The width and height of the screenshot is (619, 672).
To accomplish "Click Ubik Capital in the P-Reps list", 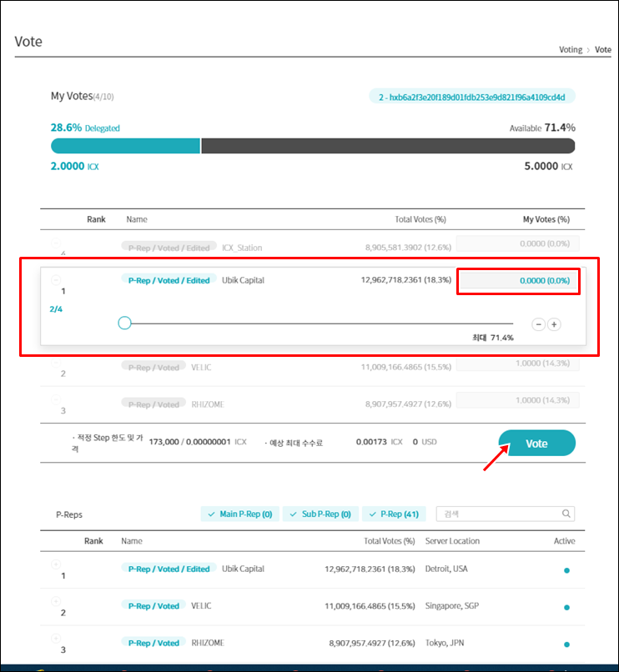I will pos(243,569).
